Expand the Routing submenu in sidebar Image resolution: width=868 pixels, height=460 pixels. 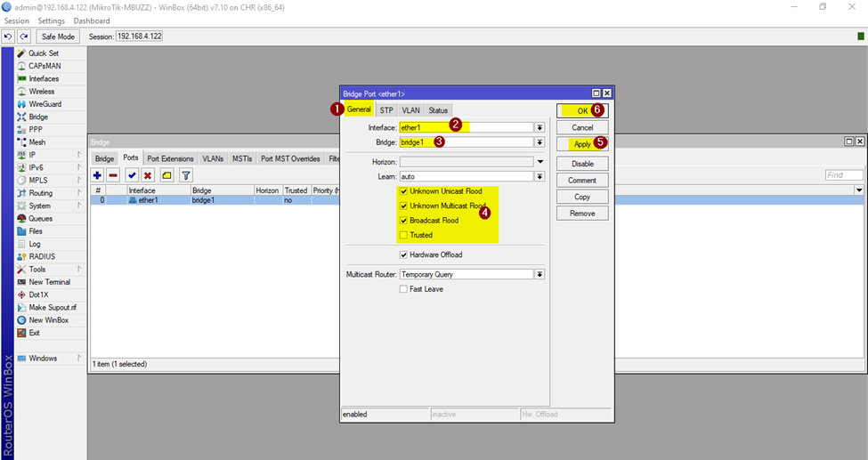79,193
